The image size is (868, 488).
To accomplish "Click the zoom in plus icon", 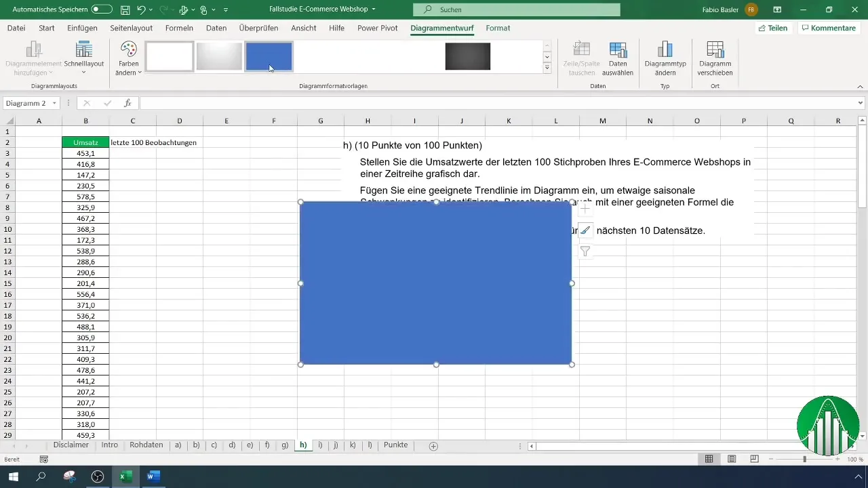I will coord(838,459).
